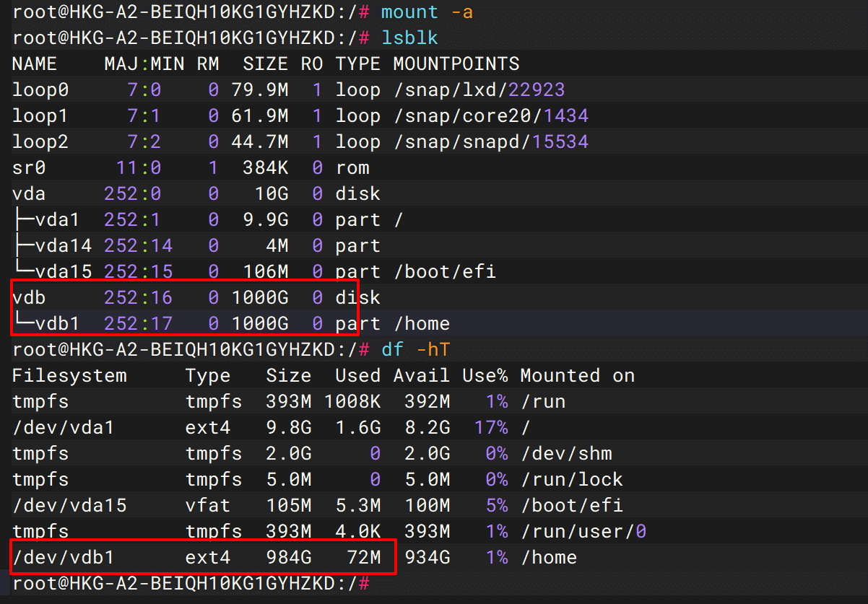Click the 'mount -a' command text
The height and width of the screenshot is (604, 868).
pyautogui.click(x=427, y=12)
